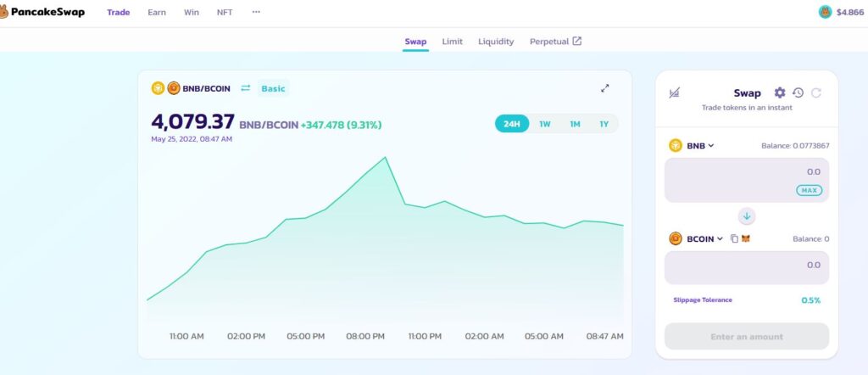Open the Earn menu
Screen dimensions: 868x375
coord(157,12)
